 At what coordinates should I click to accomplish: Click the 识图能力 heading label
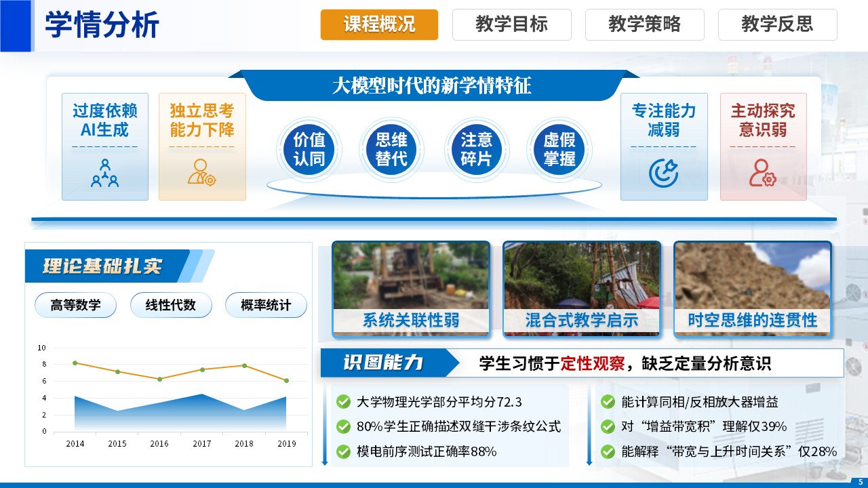pos(383,363)
